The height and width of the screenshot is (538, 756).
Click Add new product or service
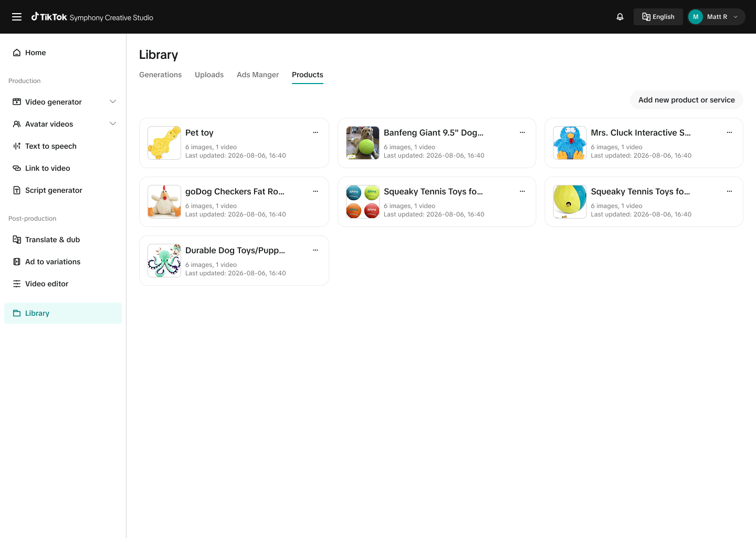tap(687, 100)
